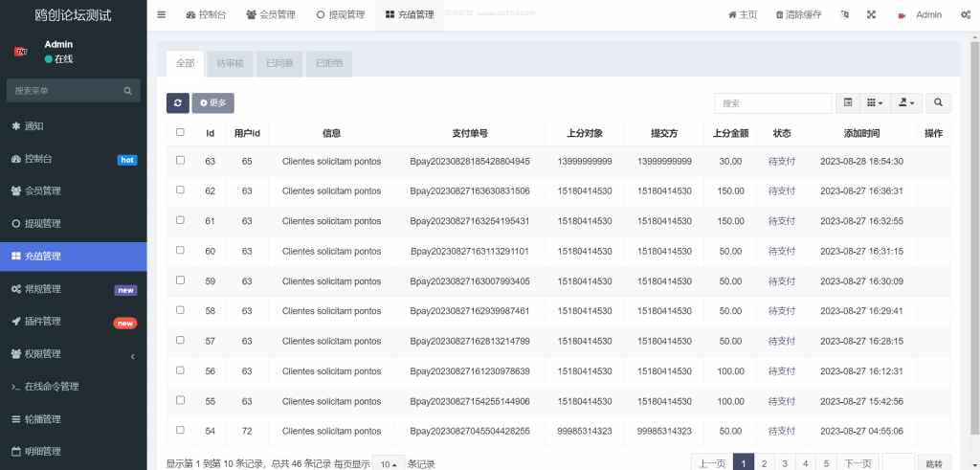
Task: Go to pagination page 2
Action: (x=764, y=463)
